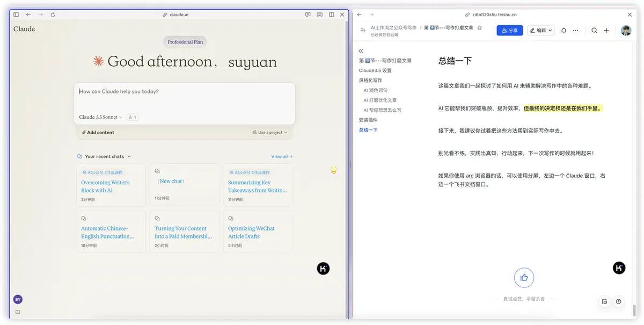
Task: Click the plus icon to create new doc
Action: (x=606, y=31)
